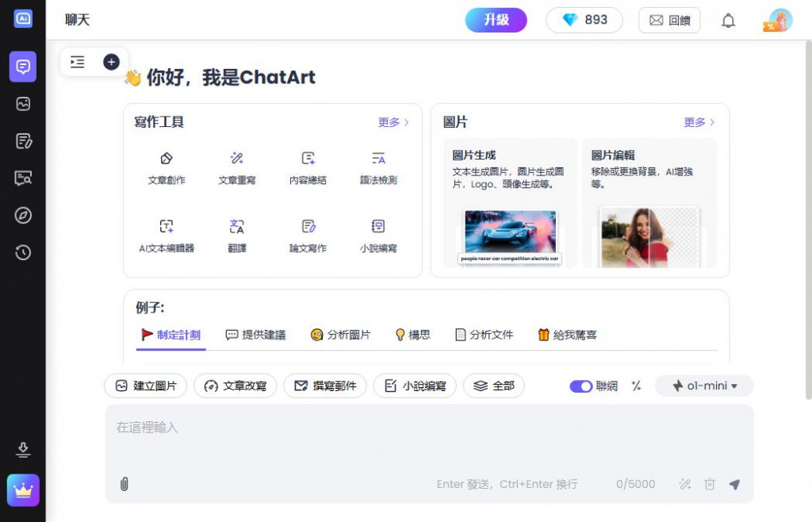Click the magic wand optimize prompt icon

[684, 484]
